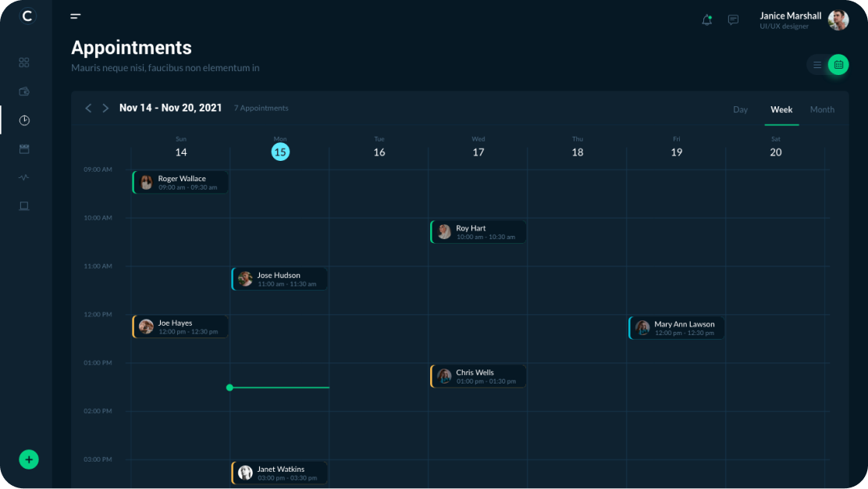Click the activity pulse icon in sidebar
Image resolution: width=868 pixels, height=489 pixels.
tap(24, 177)
